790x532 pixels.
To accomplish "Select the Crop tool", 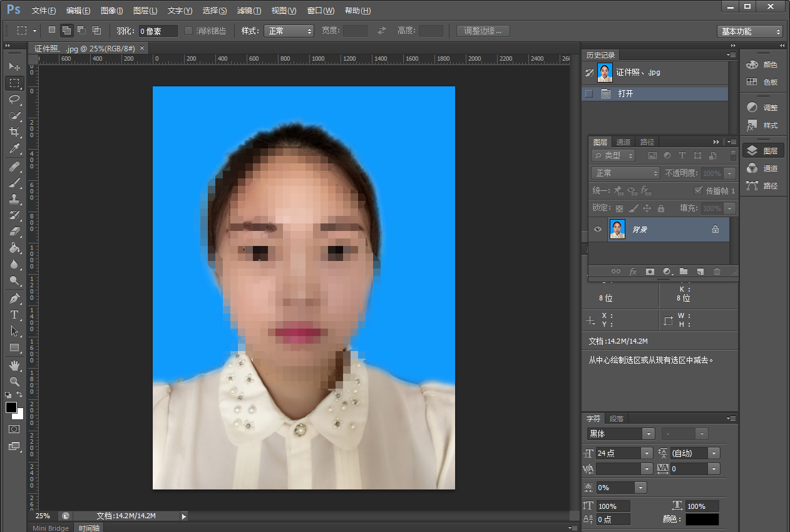I will (14, 132).
